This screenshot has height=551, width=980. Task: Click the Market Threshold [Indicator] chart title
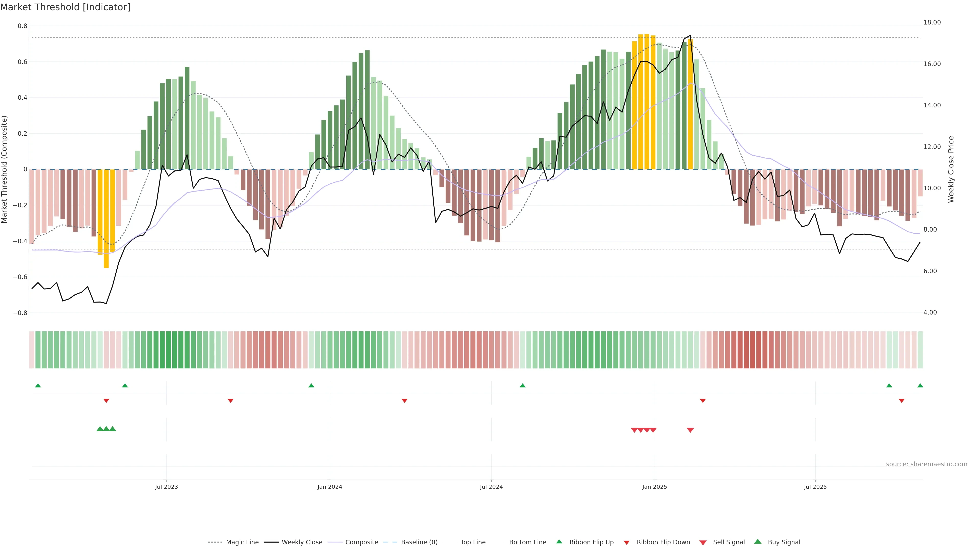(65, 7)
